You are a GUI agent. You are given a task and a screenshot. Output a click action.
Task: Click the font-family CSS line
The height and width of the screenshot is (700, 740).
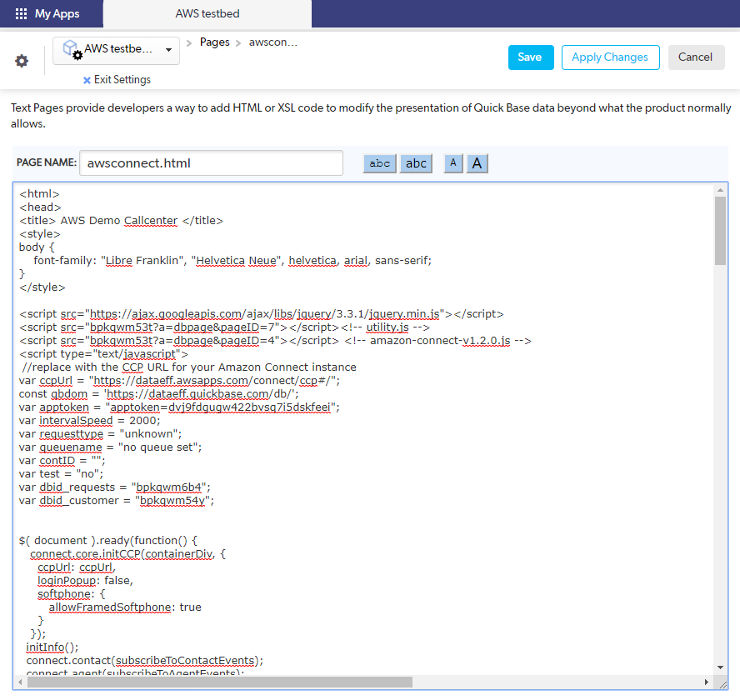tap(232, 261)
